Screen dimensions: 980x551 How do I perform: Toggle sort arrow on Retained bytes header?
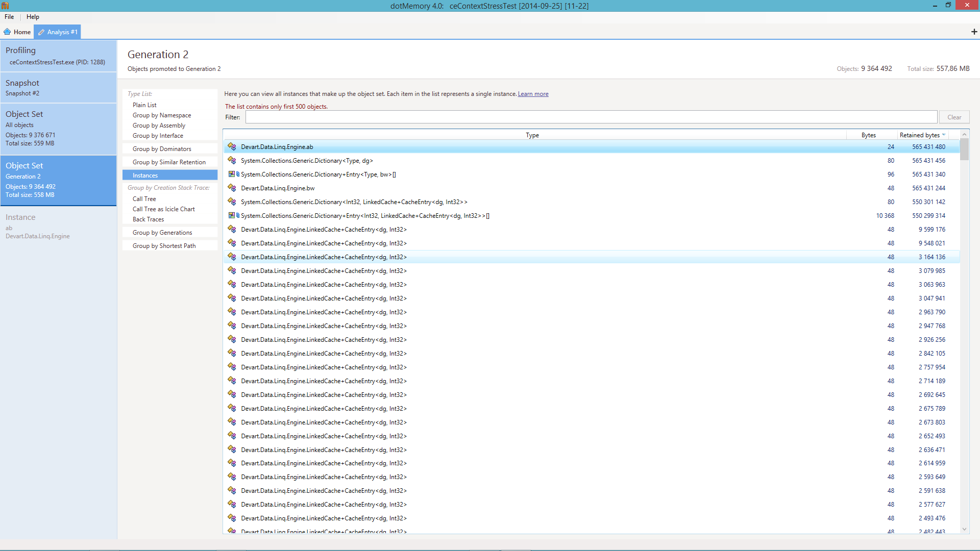pyautogui.click(x=944, y=135)
